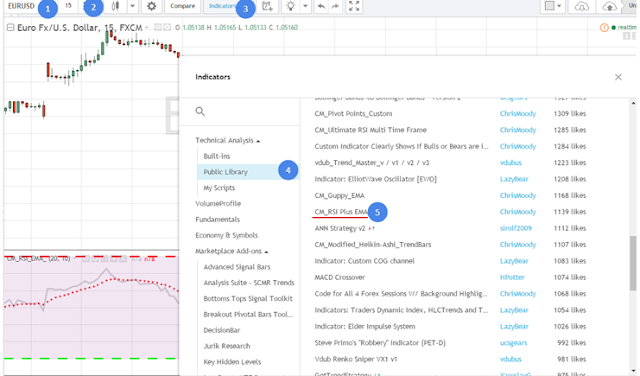Viewport: 640px width, 376px height.
Task: Select Key Hidden Levels add-on
Action: tap(232, 362)
